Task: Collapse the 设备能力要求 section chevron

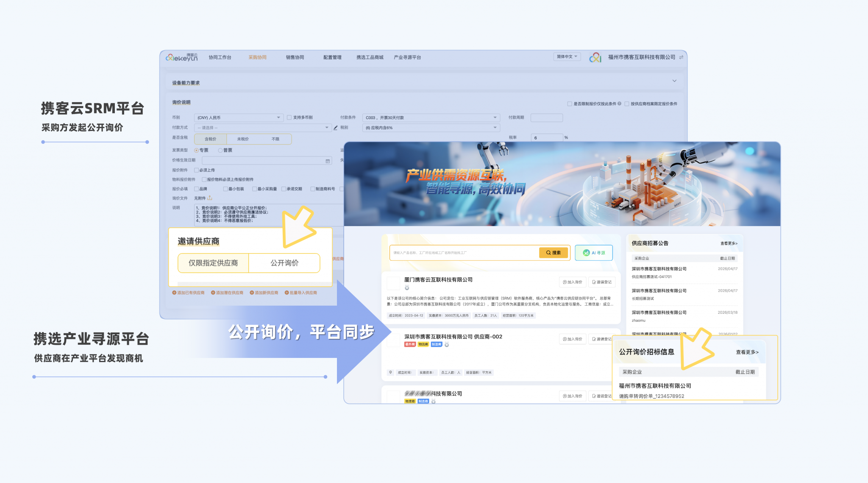Action: (674, 81)
